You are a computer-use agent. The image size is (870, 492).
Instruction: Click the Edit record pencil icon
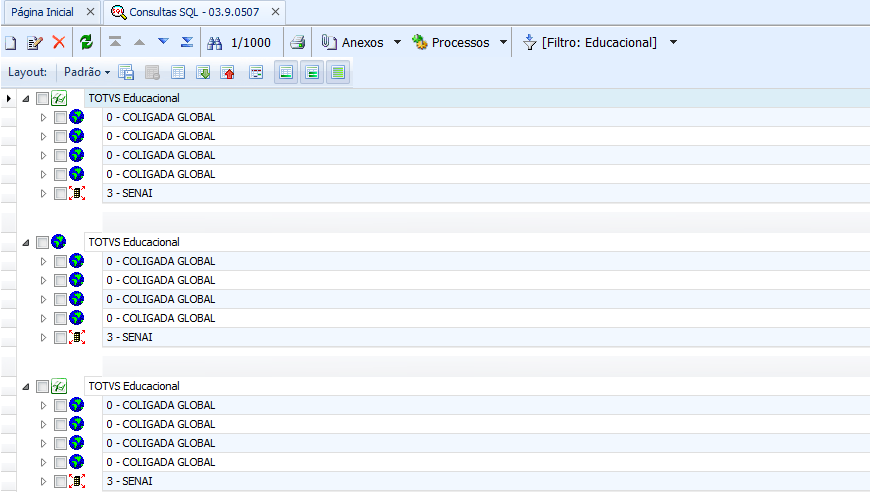point(34,43)
